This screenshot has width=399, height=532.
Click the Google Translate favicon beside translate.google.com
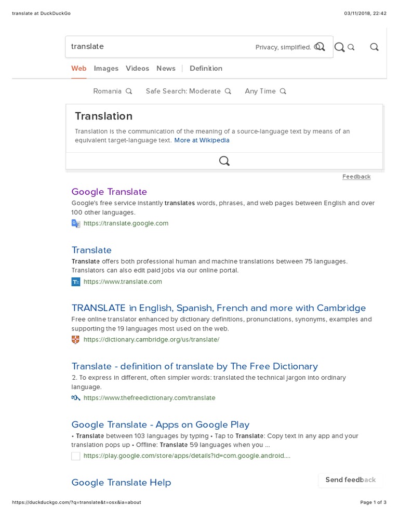click(76, 223)
